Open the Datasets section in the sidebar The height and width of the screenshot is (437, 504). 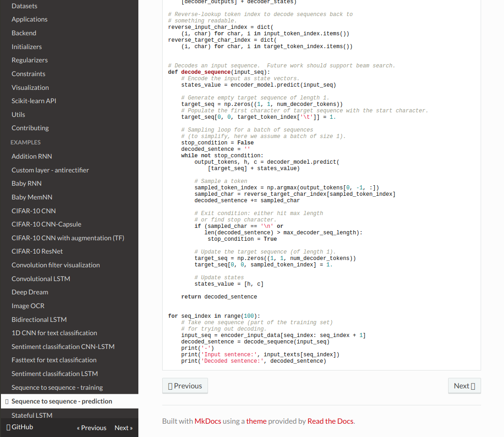point(24,6)
